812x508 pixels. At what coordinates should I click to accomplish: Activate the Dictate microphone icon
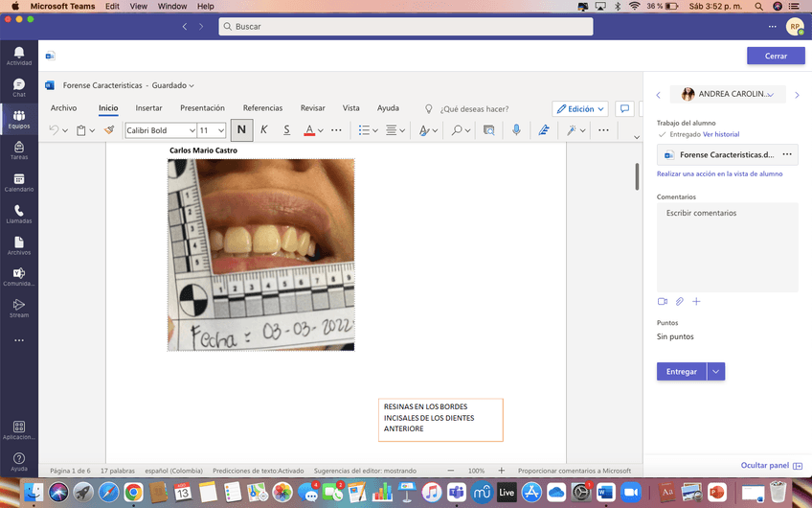[x=516, y=130]
